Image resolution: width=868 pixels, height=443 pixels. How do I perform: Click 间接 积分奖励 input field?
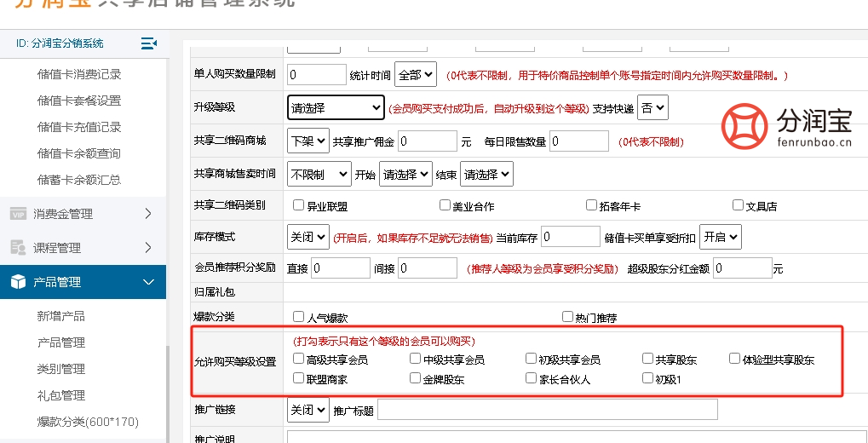click(428, 268)
